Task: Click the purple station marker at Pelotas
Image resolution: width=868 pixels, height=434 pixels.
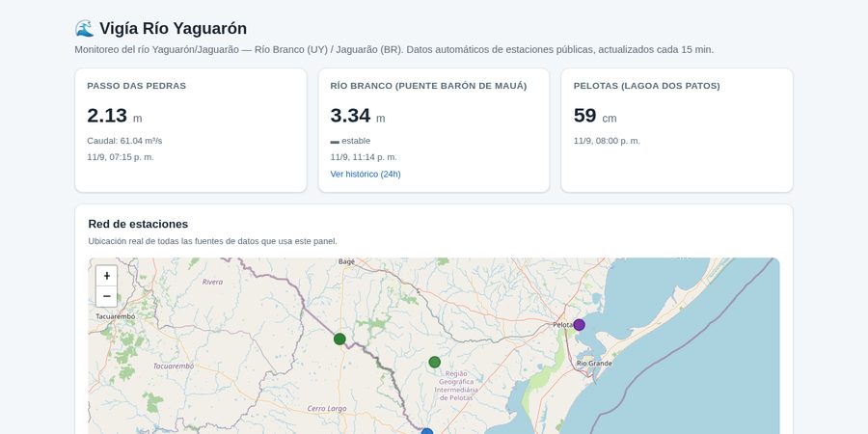Action: click(579, 325)
